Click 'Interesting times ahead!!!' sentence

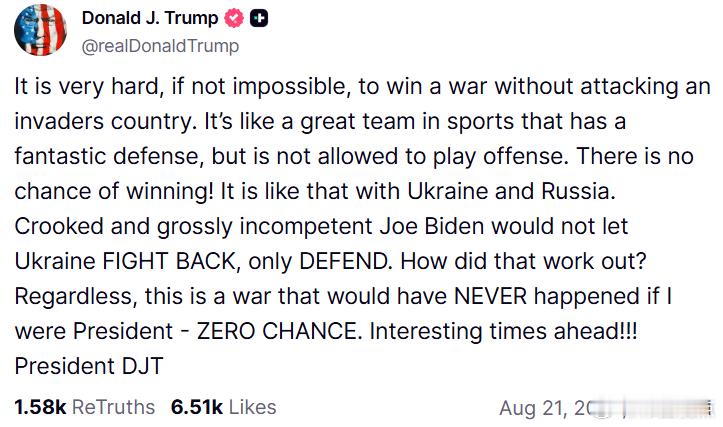click(504, 331)
